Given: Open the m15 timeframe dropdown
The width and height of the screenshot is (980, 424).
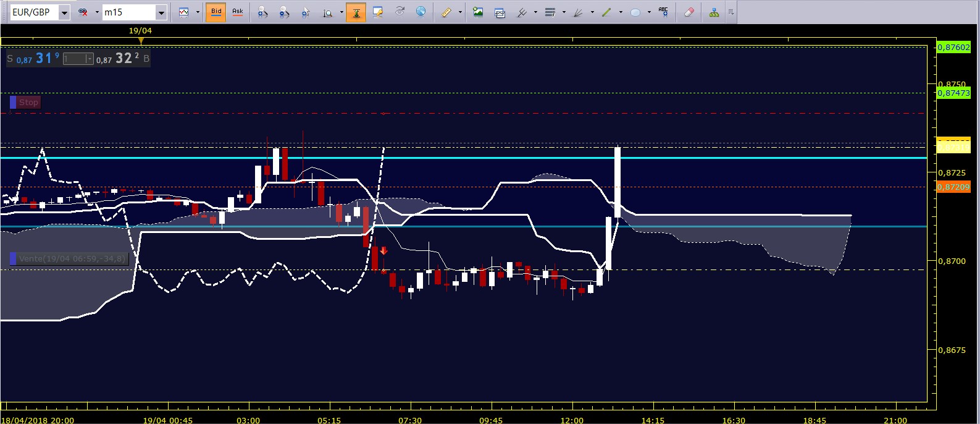Looking at the screenshot, I should [161, 12].
